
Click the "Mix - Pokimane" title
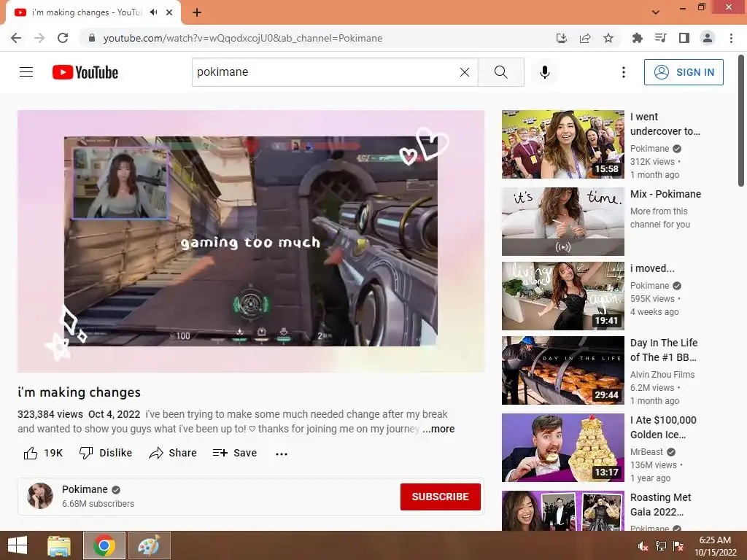(x=665, y=194)
